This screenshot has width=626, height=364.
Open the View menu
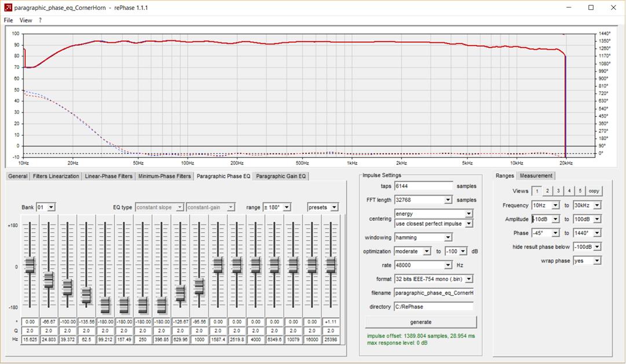[x=25, y=20]
